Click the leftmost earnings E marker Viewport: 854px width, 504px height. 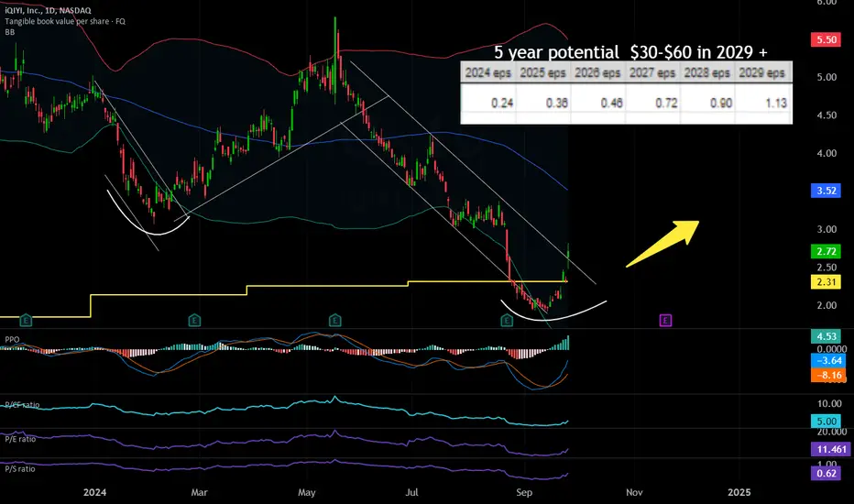click(x=26, y=321)
